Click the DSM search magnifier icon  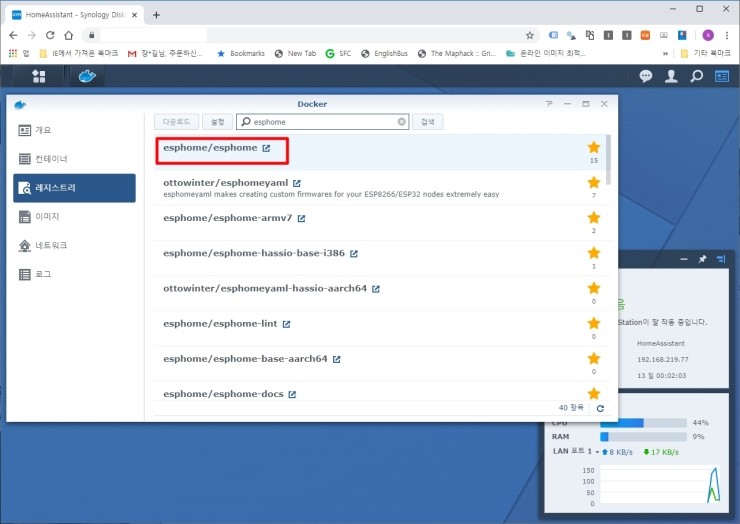[x=697, y=76]
